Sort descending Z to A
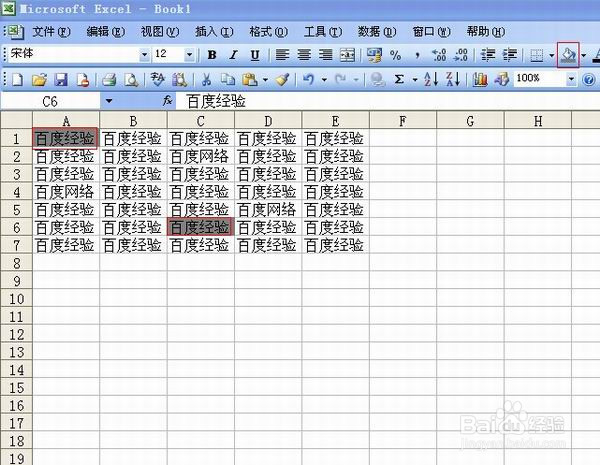The height and width of the screenshot is (465, 600). [453, 80]
